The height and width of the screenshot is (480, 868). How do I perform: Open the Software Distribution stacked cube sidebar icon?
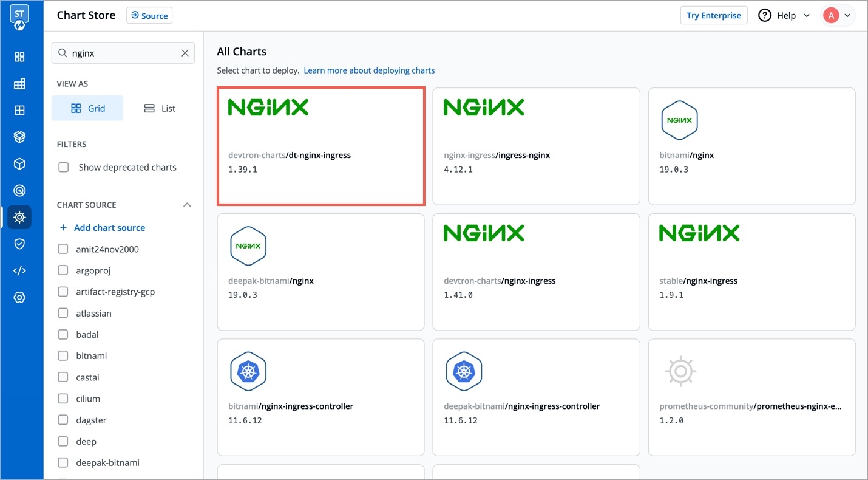19,137
